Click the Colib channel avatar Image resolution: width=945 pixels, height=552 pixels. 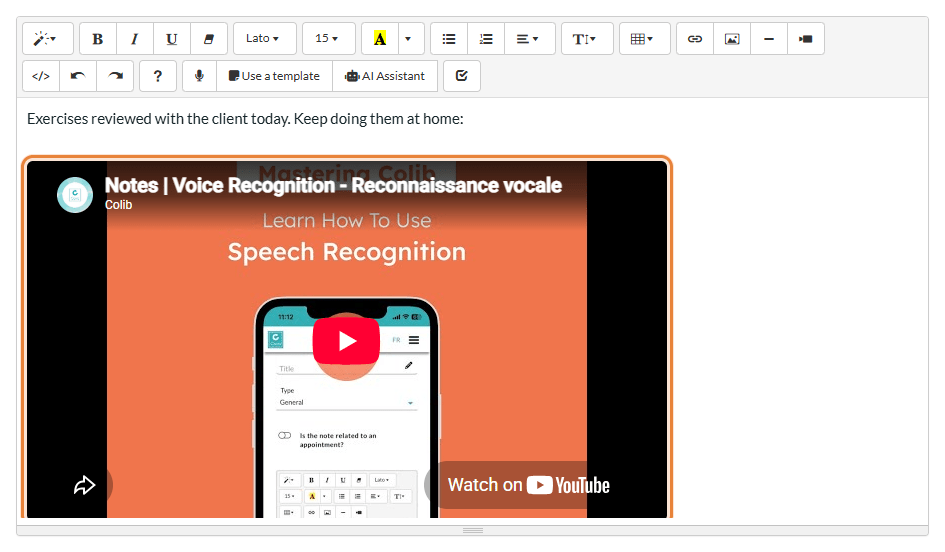tap(75, 195)
